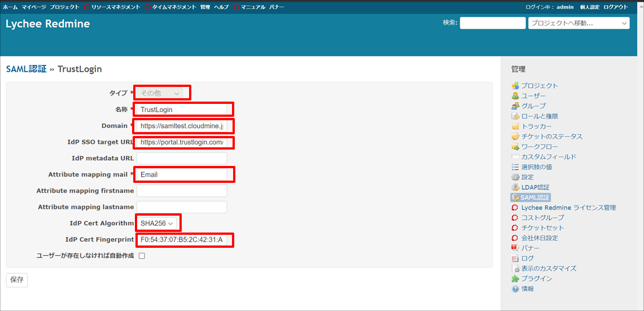Click the Workflow icon in the sidebar
Screen dimensions: 644x311
(x=515, y=147)
